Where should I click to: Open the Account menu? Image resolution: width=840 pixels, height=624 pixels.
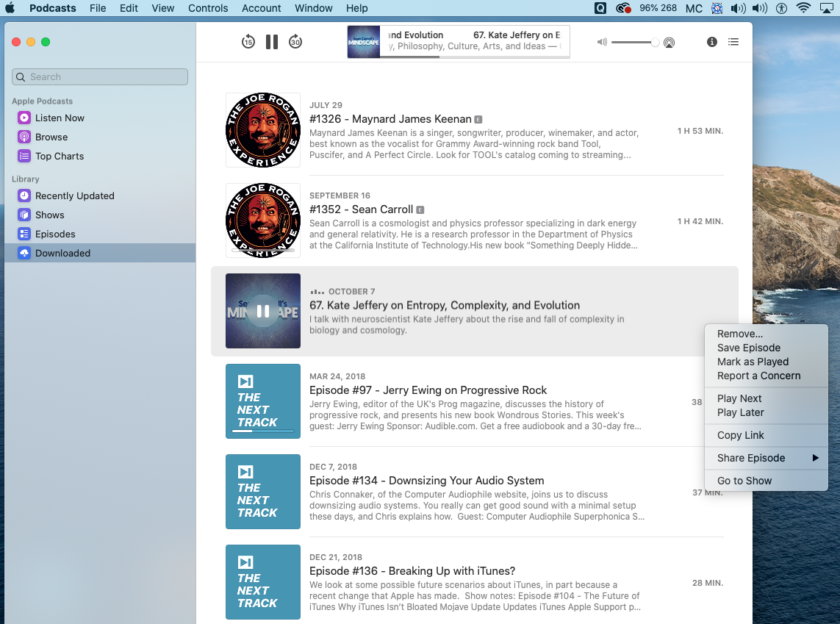click(x=262, y=8)
